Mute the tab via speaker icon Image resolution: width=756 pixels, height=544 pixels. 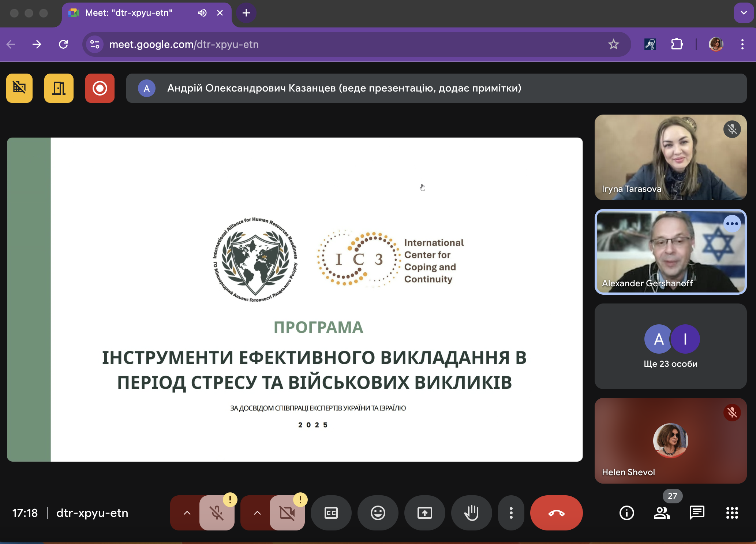coord(202,13)
